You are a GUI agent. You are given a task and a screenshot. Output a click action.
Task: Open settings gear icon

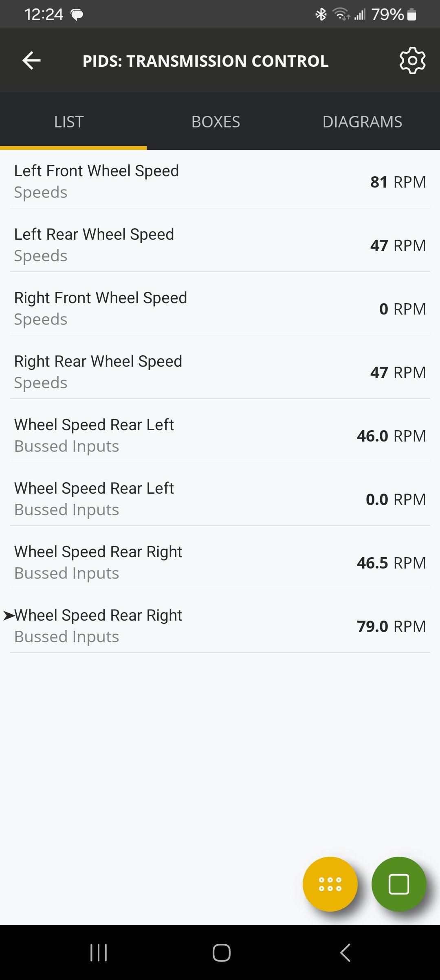pos(412,61)
